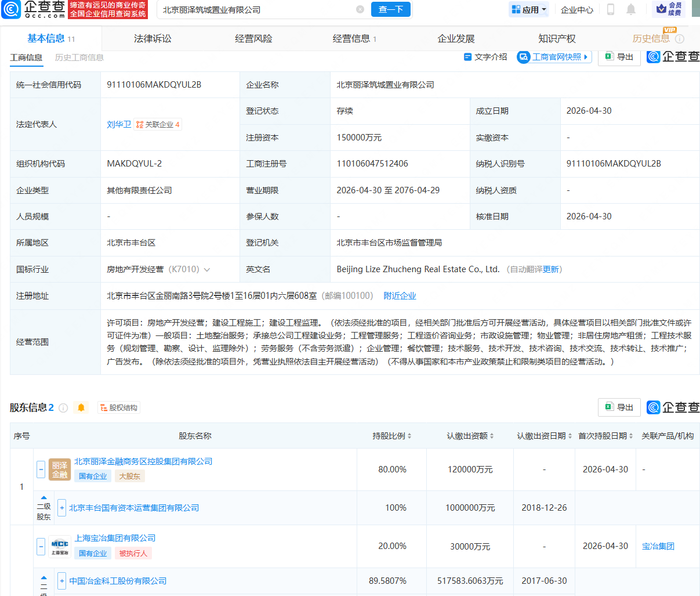Screen dimensions: 700x596
Task: Click the 查一下 search button
Action: [391, 9]
